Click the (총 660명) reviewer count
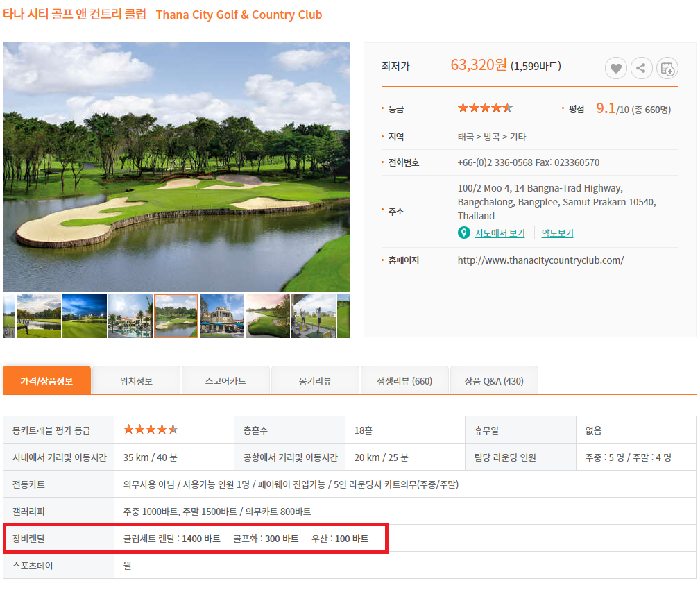The image size is (700, 590). pyautogui.click(x=651, y=110)
